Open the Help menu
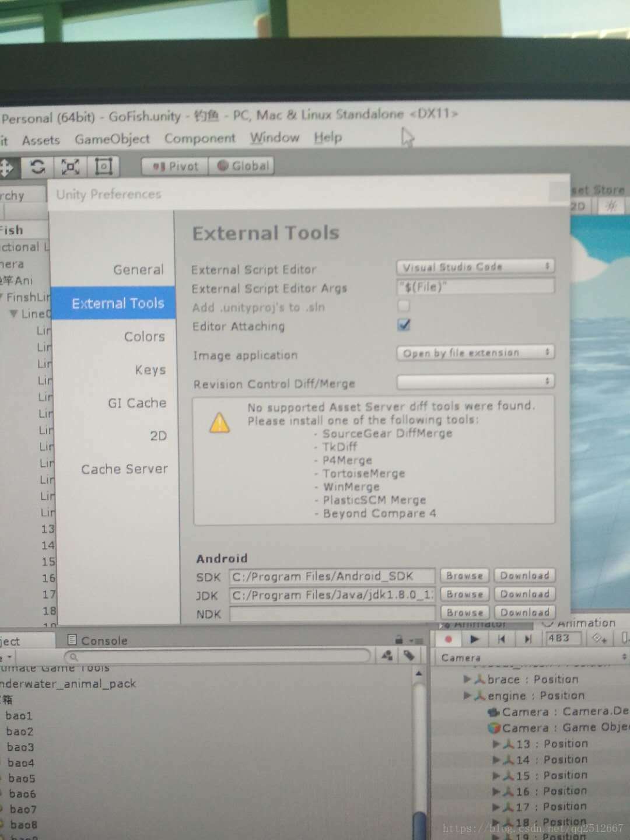 click(x=328, y=138)
